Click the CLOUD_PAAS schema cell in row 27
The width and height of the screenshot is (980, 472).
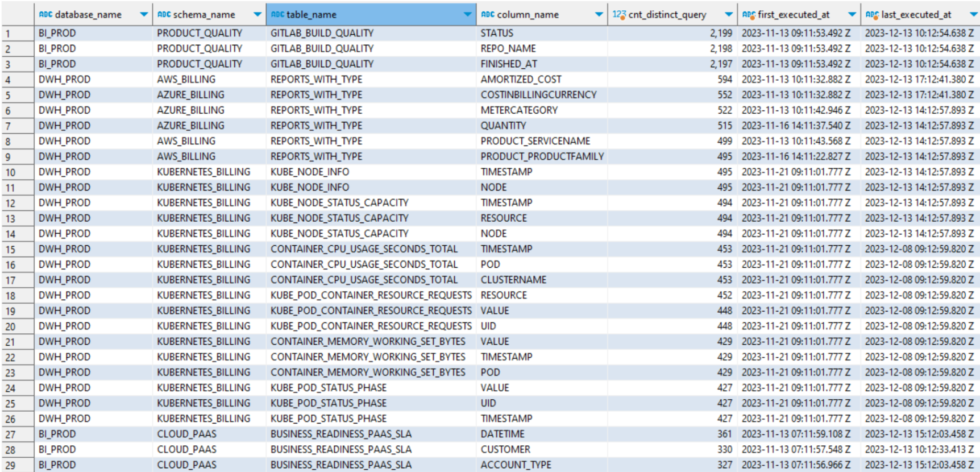186,434
